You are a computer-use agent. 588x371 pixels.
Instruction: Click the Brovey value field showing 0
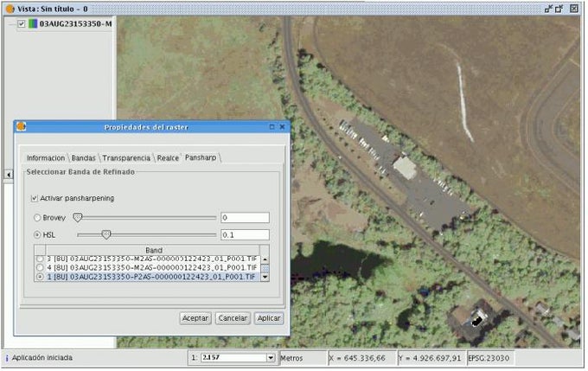tap(245, 218)
